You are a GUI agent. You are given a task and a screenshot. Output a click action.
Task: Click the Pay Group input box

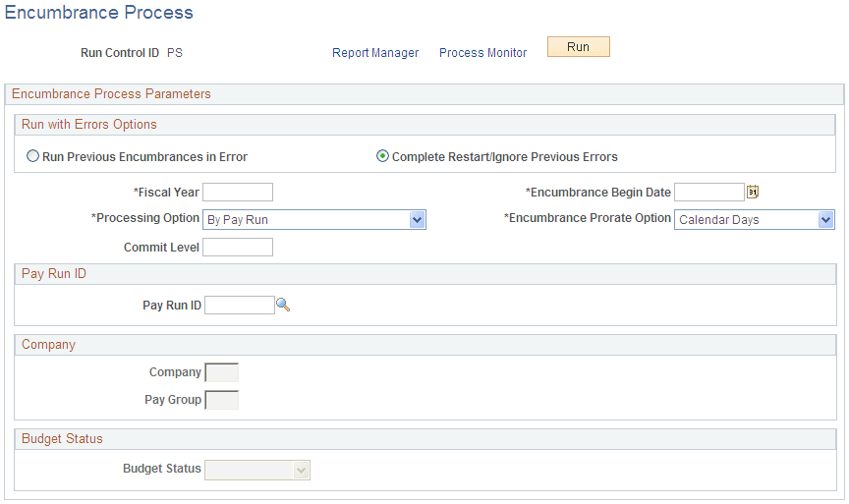[x=221, y=400]
